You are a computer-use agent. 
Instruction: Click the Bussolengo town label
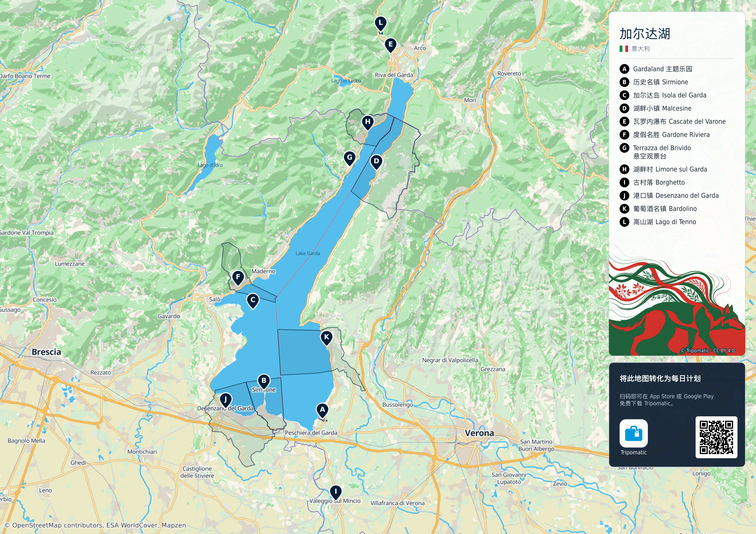(397, 405)
